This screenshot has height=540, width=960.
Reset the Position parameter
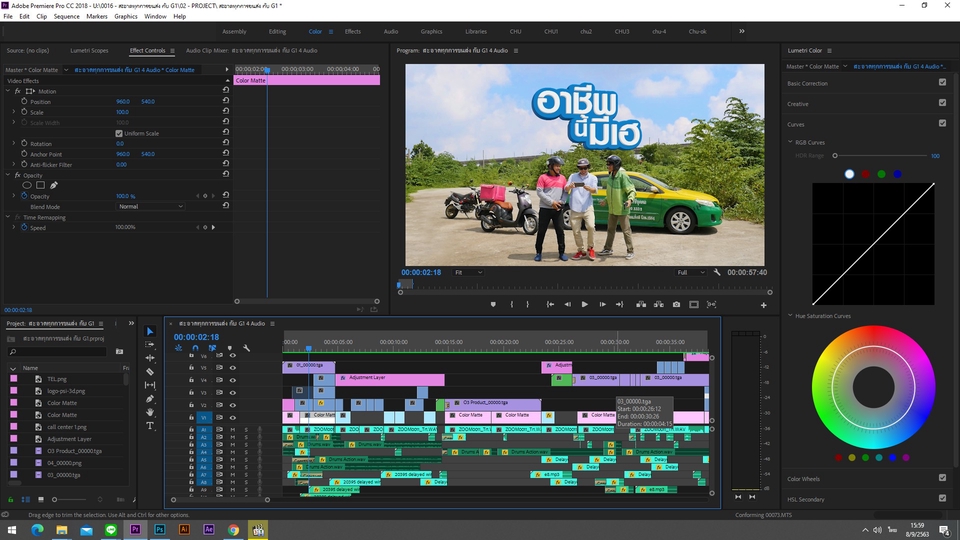pyautogui.click(x=226, y=101)
